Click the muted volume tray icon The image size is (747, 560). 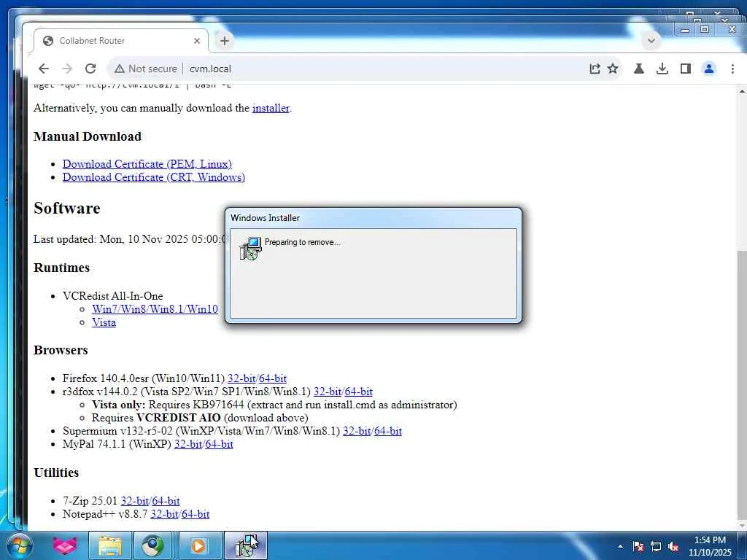point(673,546)
